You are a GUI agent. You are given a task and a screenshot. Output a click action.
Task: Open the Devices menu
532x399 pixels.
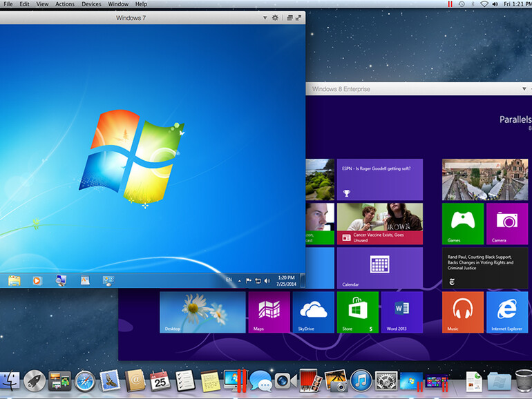click(x=91, y=4)
